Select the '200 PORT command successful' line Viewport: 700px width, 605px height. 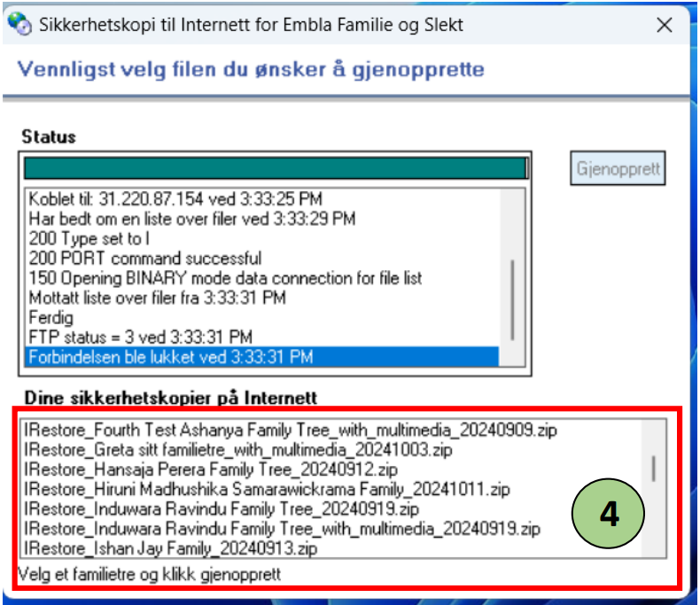click(146, 259)
